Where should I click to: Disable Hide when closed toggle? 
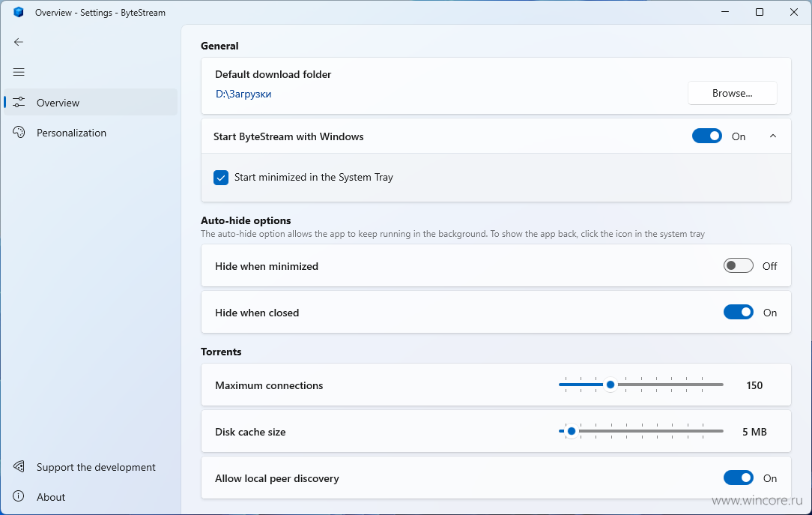click(738, 313)
